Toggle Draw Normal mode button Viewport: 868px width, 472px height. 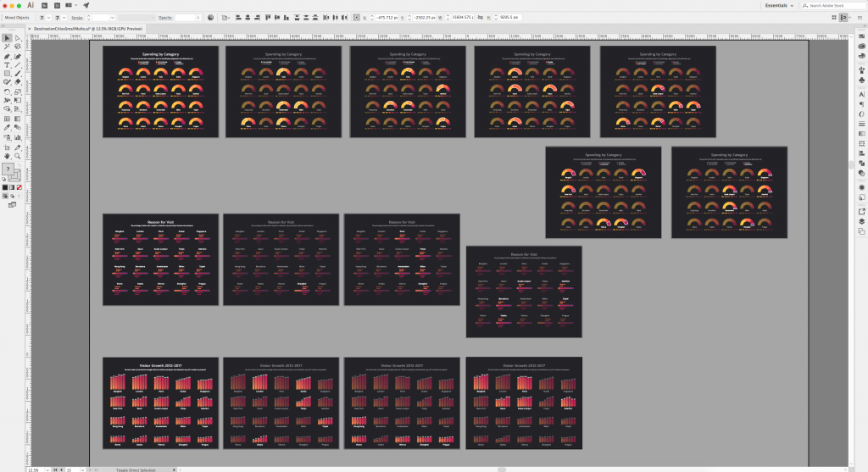[5, 196]
